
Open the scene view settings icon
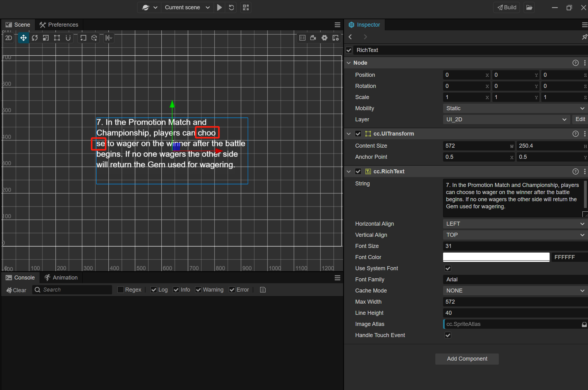tap(336, 38)
